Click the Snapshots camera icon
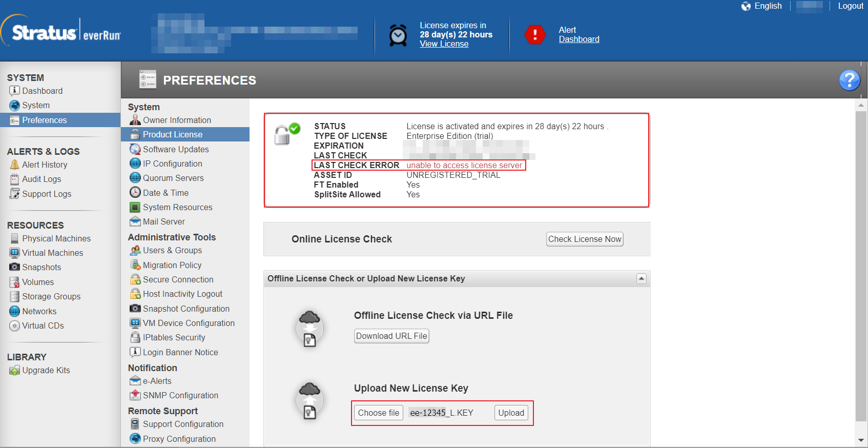This screenshot has height=448, width=868. click(14, 267)
